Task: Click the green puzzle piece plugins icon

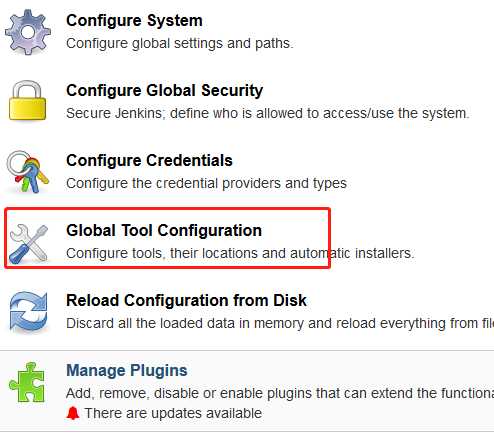Action: point(27,382)
